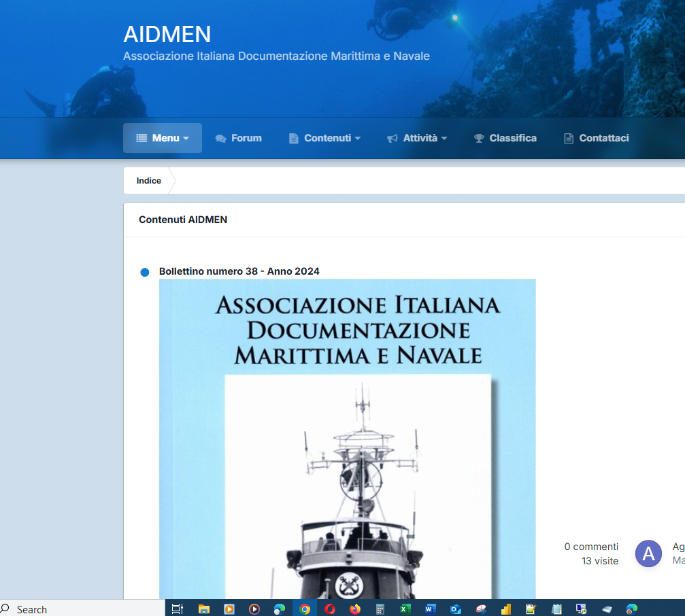The height and width of the screenshot is (616, 685).
Task: Open the Contattaci page
Action: point(597,138)
